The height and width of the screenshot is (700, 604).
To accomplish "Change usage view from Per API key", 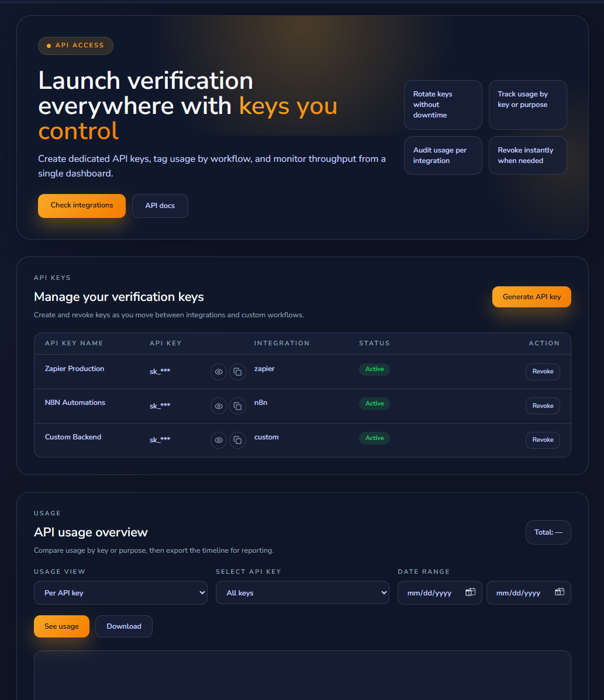I will coord(120,592).
